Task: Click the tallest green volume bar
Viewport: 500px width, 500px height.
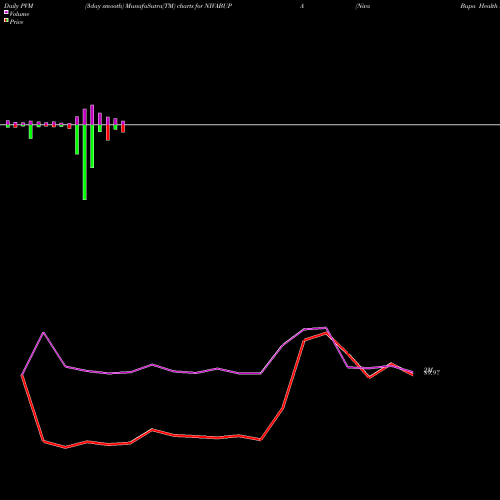Action: (85, 162)
